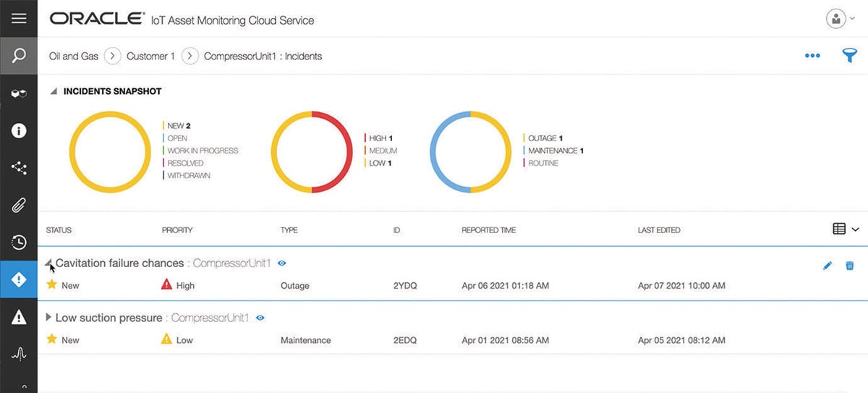
Task: Open the connections graph icon in sidebar
Action: pyautogui.click(x=19, y=169)
